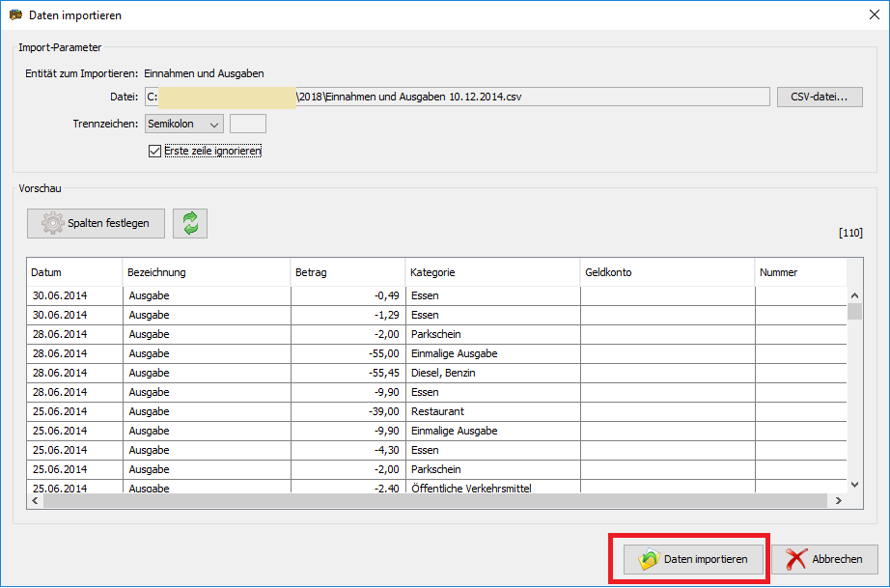Click the Datum column header
The width and height of the screenshot is (890, 588).
tap(73, 272)
